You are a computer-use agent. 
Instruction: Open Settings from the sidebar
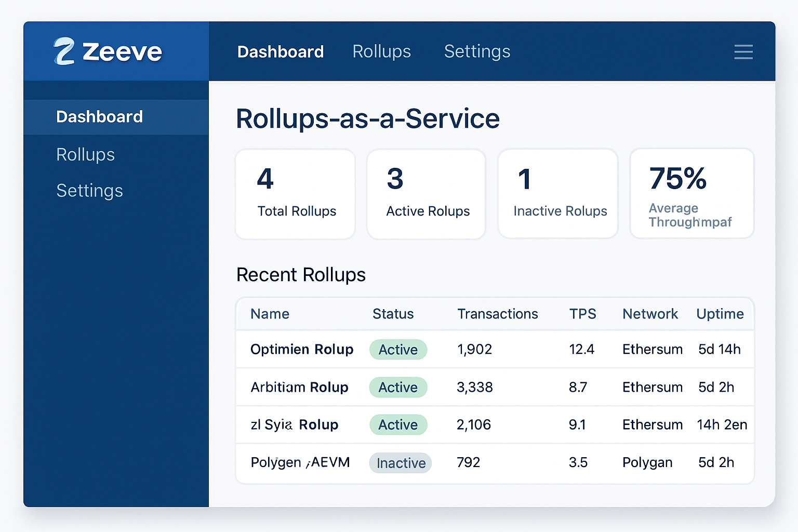click(x=89, y=190)
